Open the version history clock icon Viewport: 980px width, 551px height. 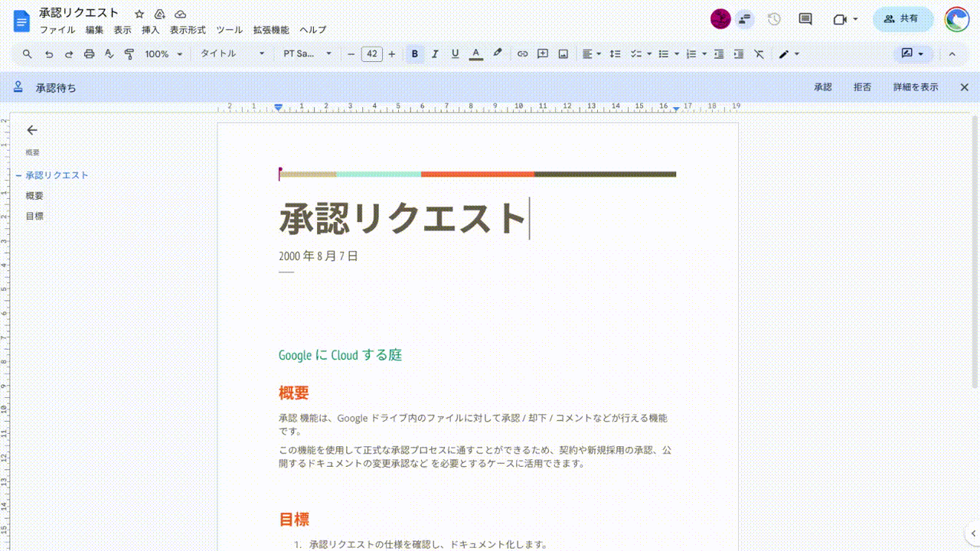click(774, 19)
